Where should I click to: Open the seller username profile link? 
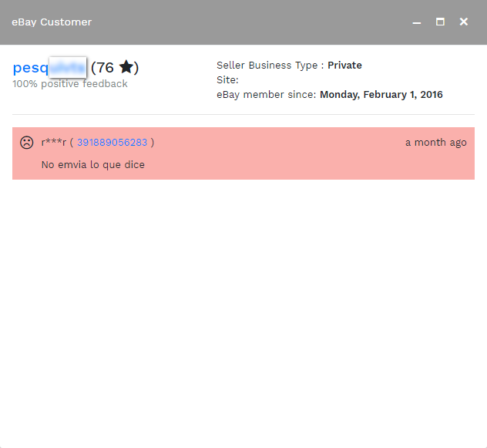coord(49,68)
